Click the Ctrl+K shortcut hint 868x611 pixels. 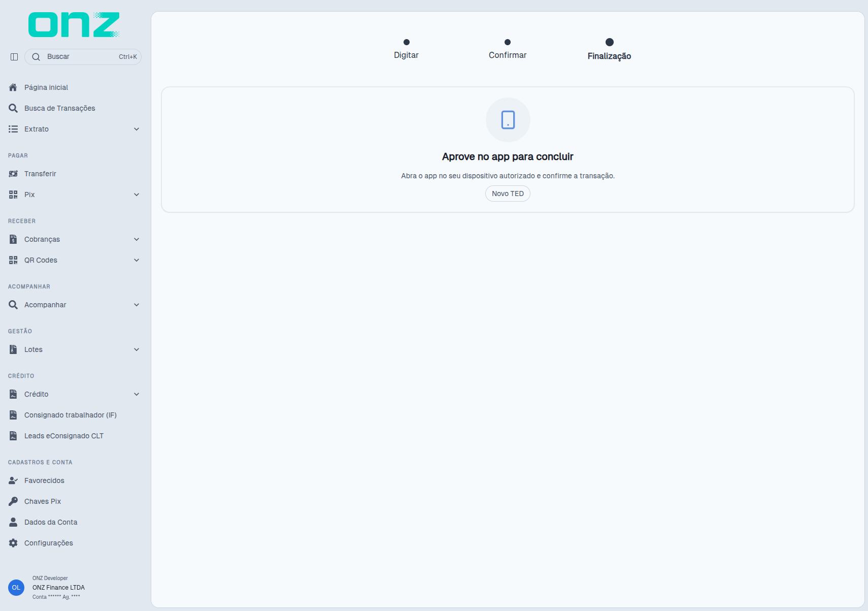pos(128,57)
